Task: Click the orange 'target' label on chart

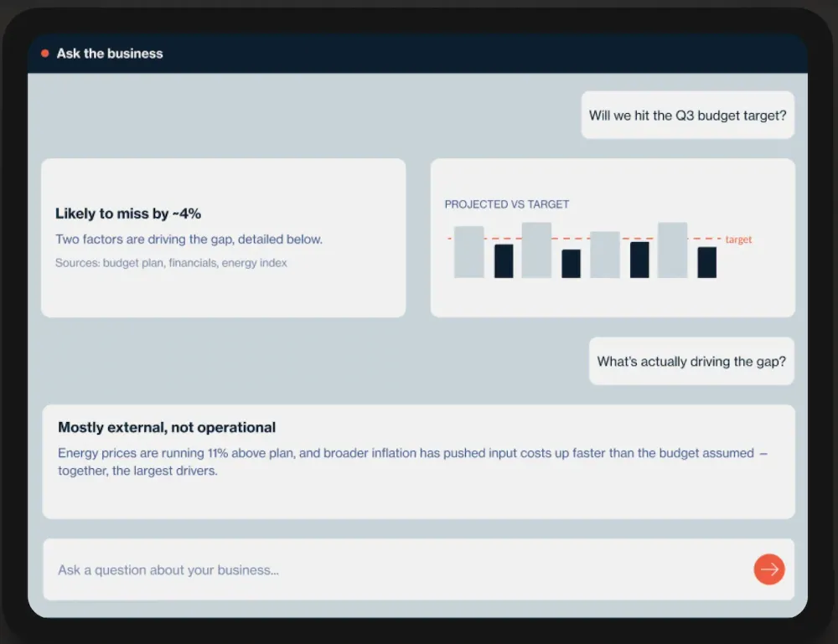Action: tap(738, 240)
